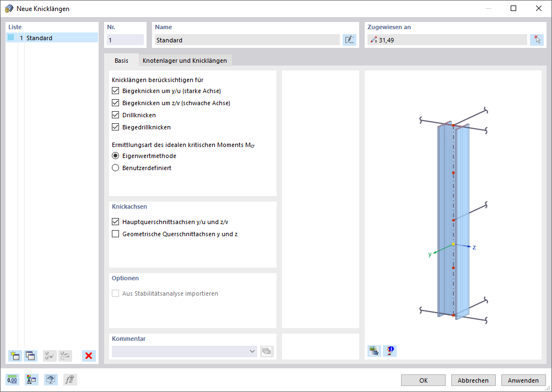The width and height of the screenshot is (552, 392).
Task: Click the OK button
Action: pyautogui.click(x=423, y=380)
